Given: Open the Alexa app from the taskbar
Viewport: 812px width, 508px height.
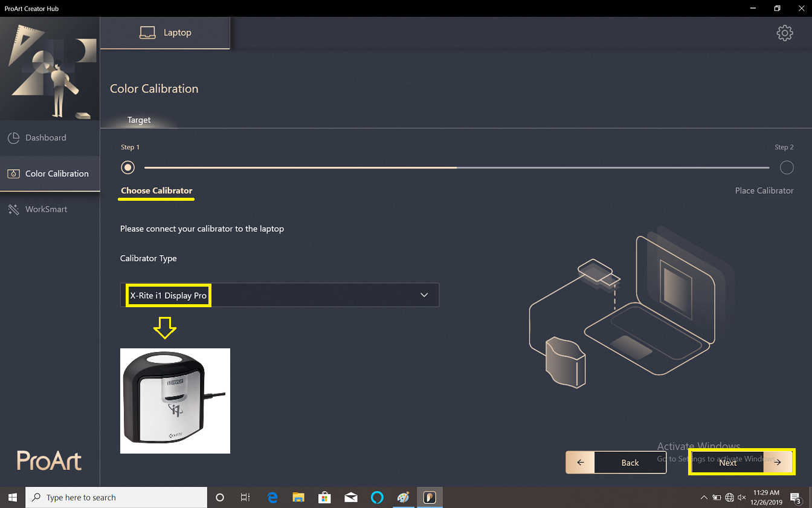Looking at the screenshot, I should pos(377,498).
